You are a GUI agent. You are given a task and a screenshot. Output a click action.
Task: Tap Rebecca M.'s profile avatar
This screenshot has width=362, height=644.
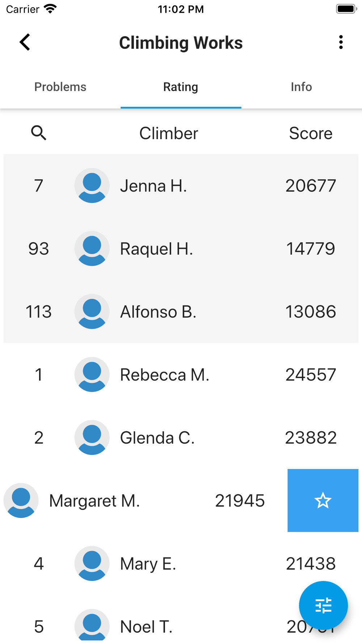click(92, 375)
